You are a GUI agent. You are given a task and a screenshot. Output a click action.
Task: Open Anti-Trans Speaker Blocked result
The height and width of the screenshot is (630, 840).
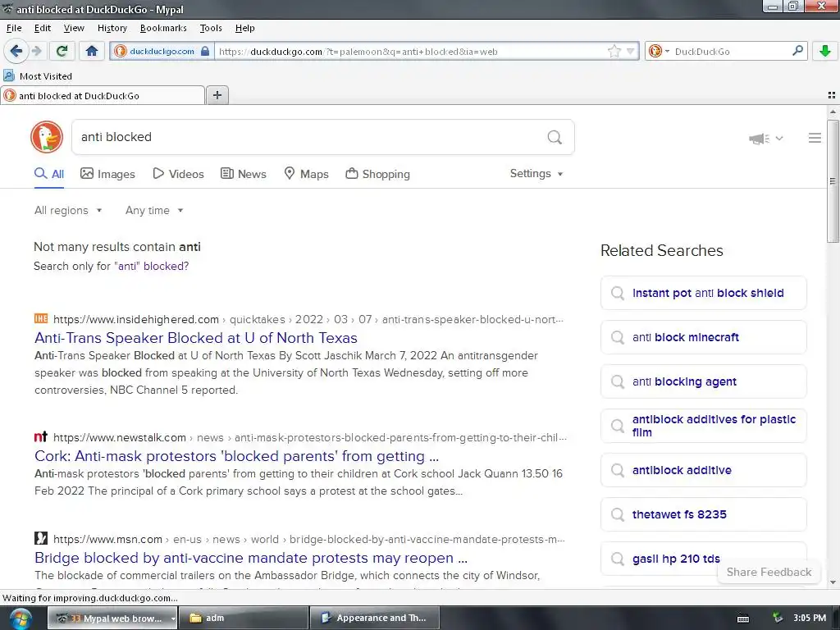[195, 338]
